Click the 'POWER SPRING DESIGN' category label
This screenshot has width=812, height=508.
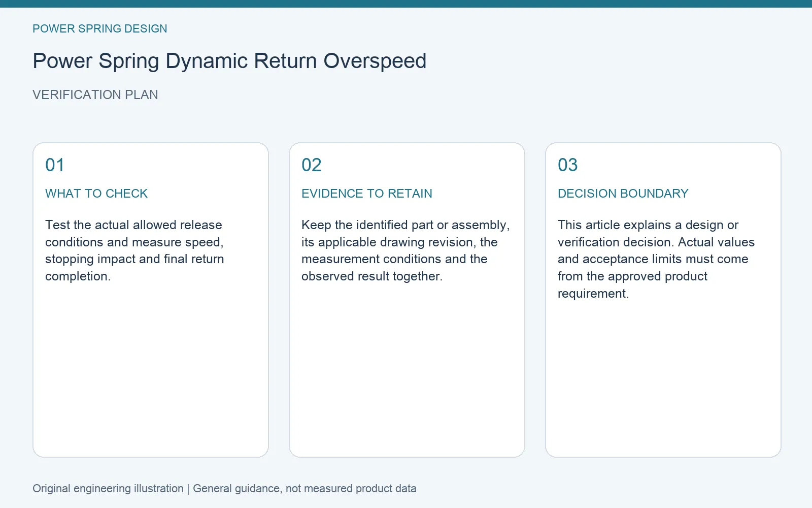click(100, 28)
